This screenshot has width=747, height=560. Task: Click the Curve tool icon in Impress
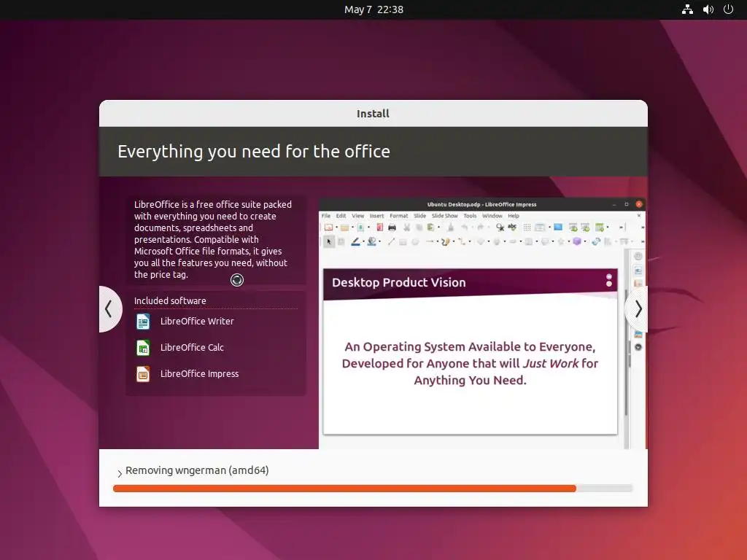click(446, 241)
